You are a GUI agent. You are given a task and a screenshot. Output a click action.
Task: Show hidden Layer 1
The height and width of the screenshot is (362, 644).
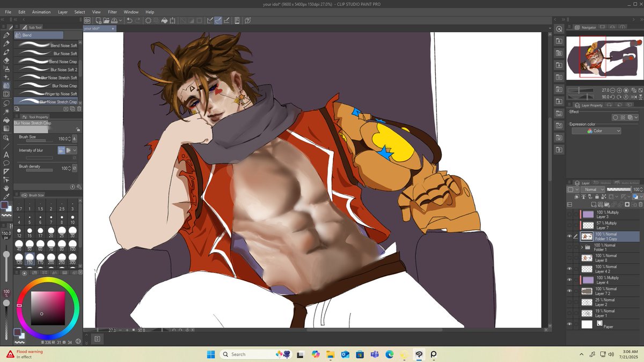[569, 313]
